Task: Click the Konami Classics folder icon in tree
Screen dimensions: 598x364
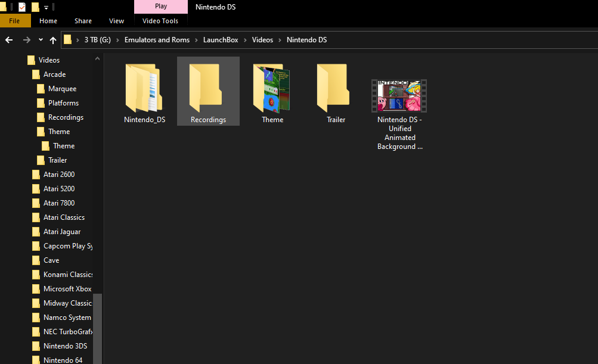Action: 36,275
